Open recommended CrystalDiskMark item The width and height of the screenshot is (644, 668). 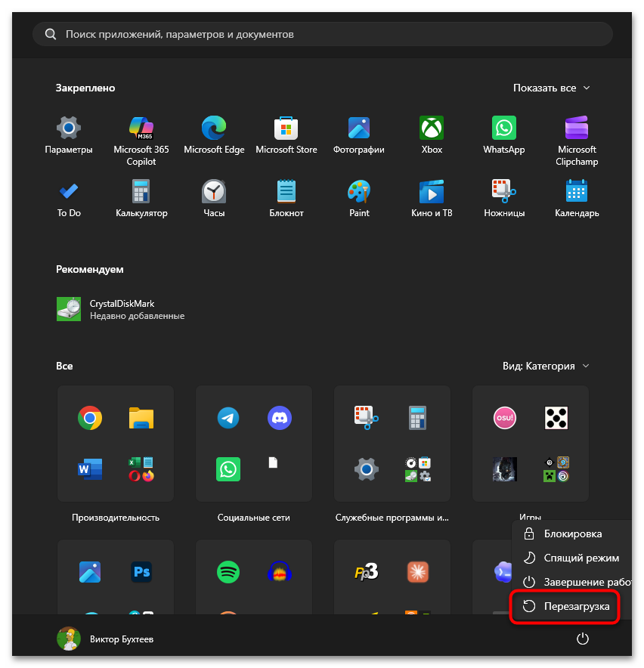coord(121,309)
